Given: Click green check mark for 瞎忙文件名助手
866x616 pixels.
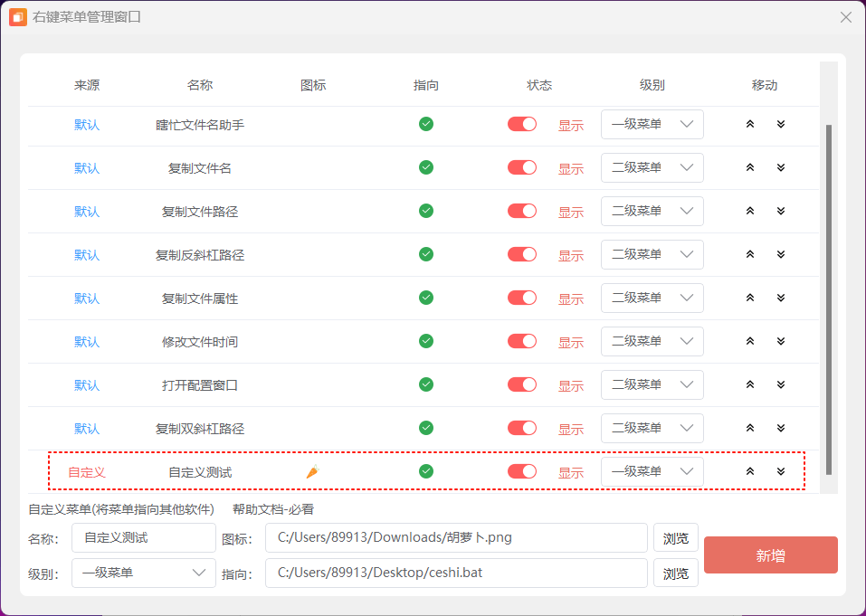Looking at the screenshot, I should [x=426, y=124].
